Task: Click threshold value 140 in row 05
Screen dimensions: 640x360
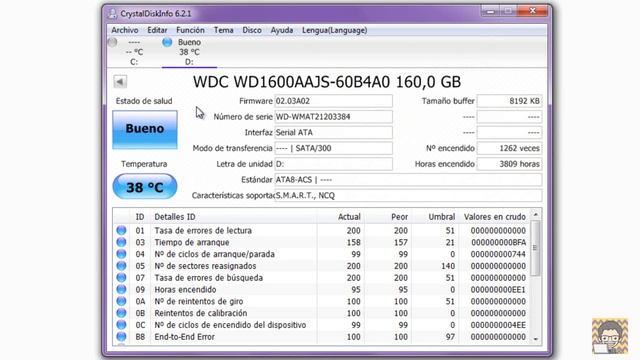Action: [448, 266]
